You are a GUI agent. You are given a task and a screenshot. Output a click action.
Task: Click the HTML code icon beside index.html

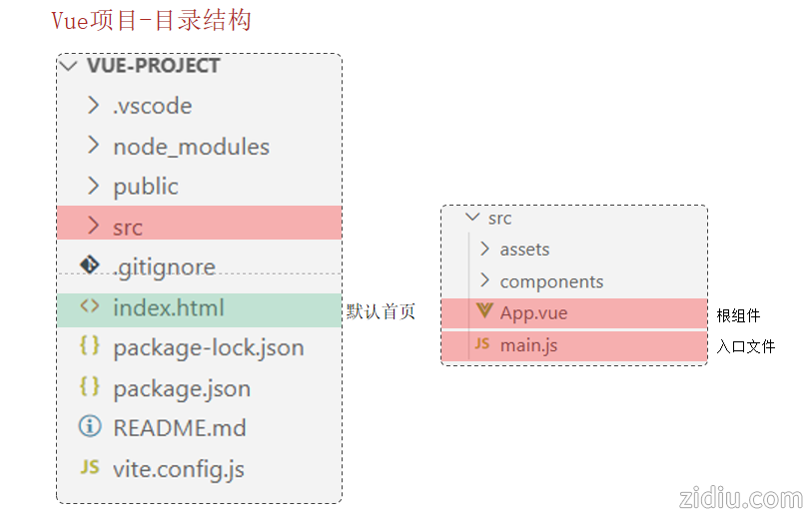tap(90, 307)
